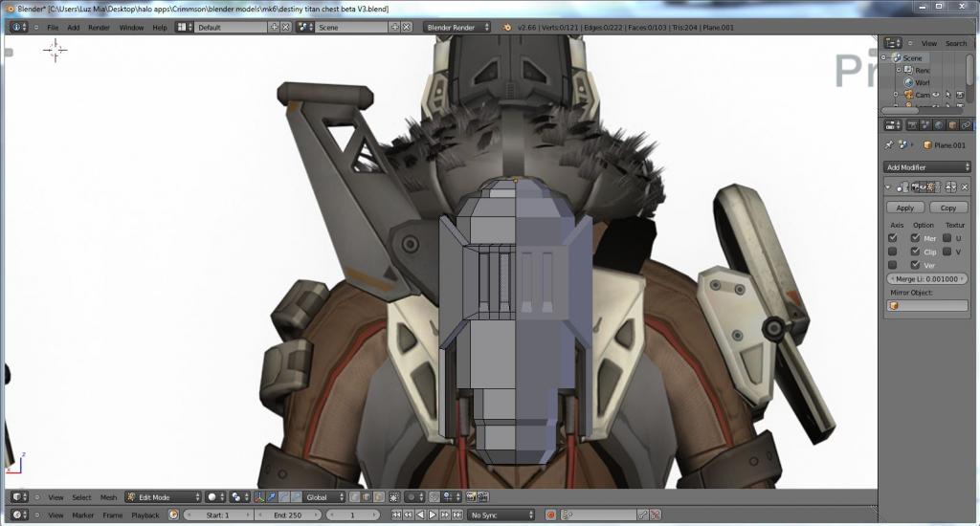The height and width of the screenshot is (526, 980).
Task: Toggle Camera visibility eye in outliner
Action: (936, 95)
